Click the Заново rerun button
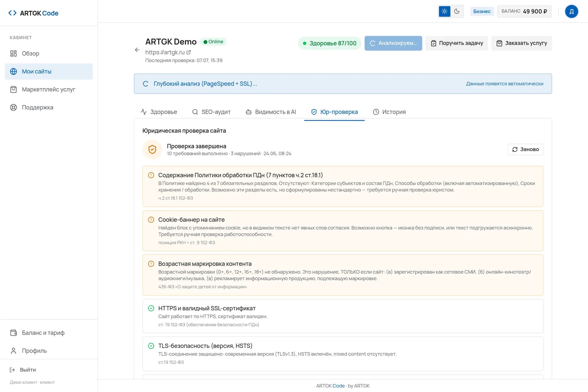 [x=525, y=149]
